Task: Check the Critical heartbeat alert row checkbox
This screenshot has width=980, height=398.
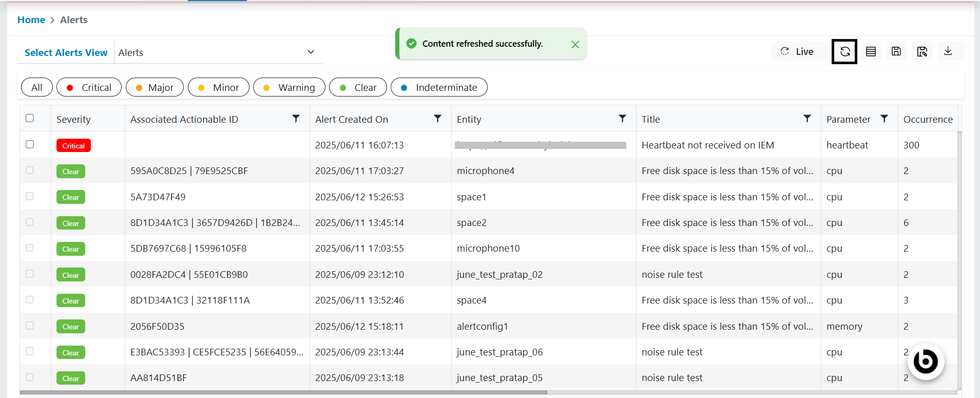Action: click(x=30, y=144)
